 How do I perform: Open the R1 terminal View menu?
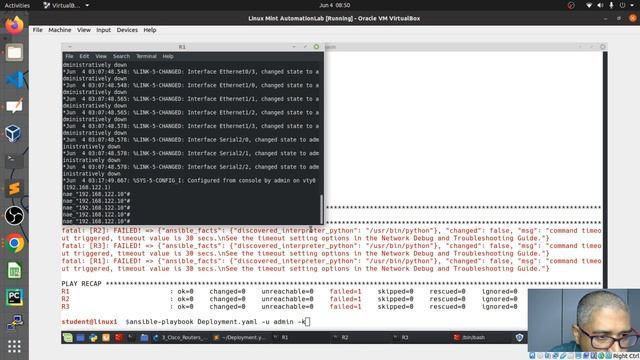coord(101,56)
